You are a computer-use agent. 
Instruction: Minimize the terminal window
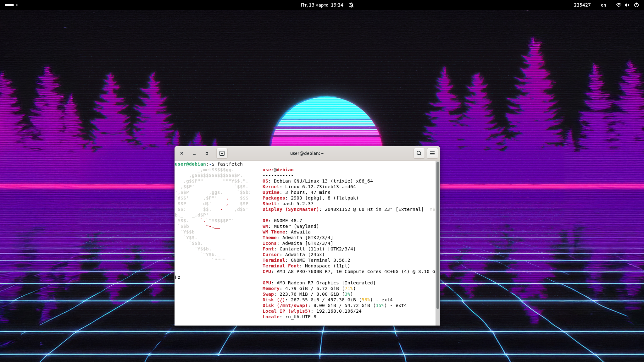tap(194, 153)
